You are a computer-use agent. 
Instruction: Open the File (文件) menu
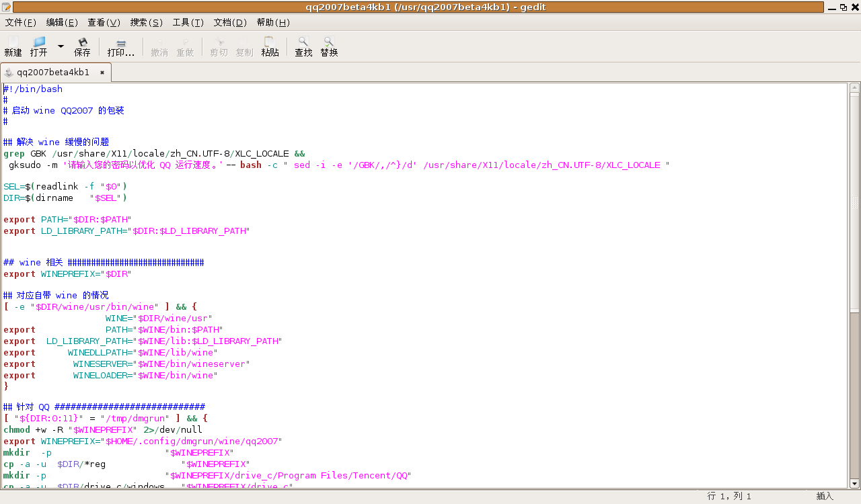(21, 22)
